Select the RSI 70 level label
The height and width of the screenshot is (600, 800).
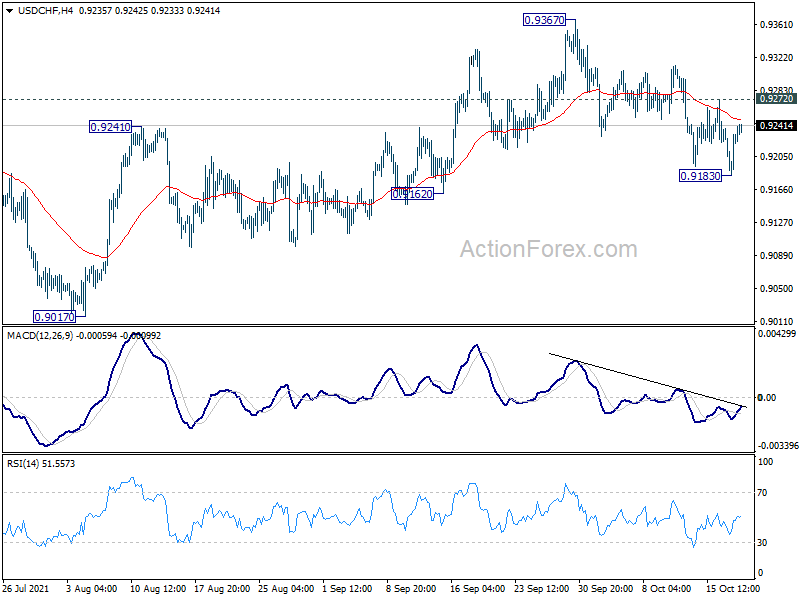[x=762, y=493]
